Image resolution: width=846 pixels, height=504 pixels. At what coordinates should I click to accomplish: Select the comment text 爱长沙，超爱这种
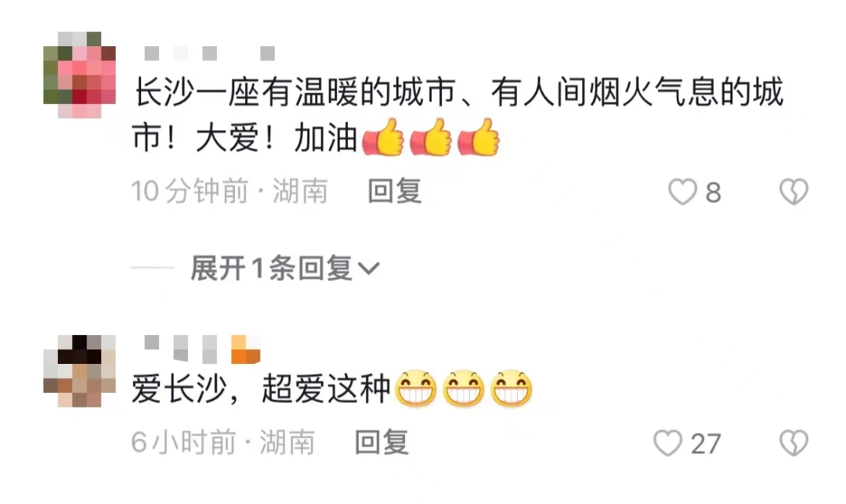coord(261,389)
